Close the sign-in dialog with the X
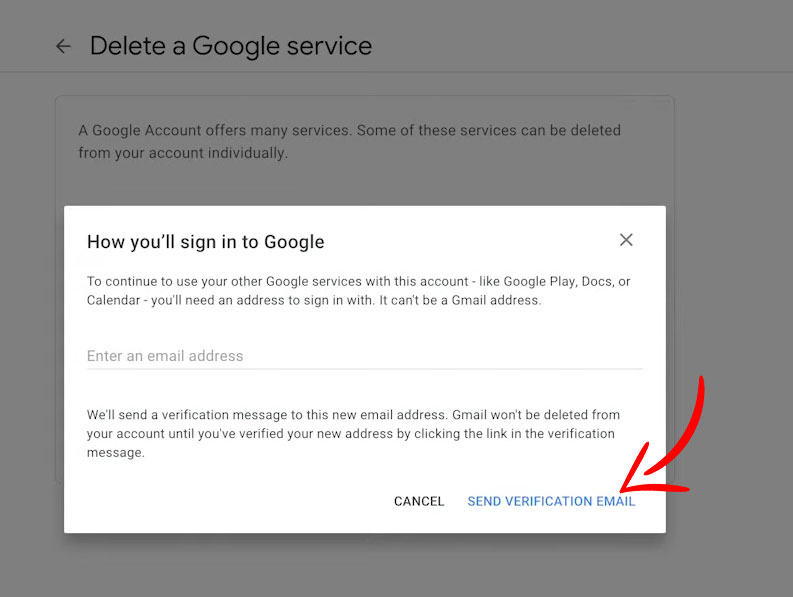The width and height of the screenshot is (793, 597). tap(626, 240)
